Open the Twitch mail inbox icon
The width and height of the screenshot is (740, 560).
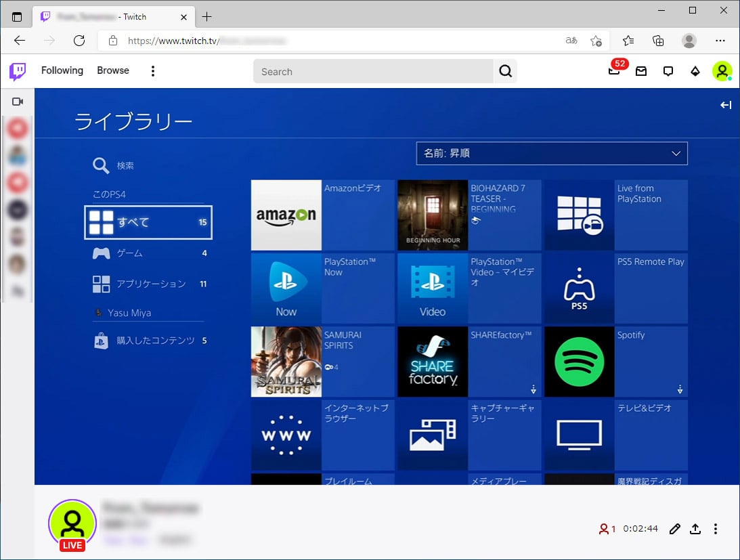641,71
